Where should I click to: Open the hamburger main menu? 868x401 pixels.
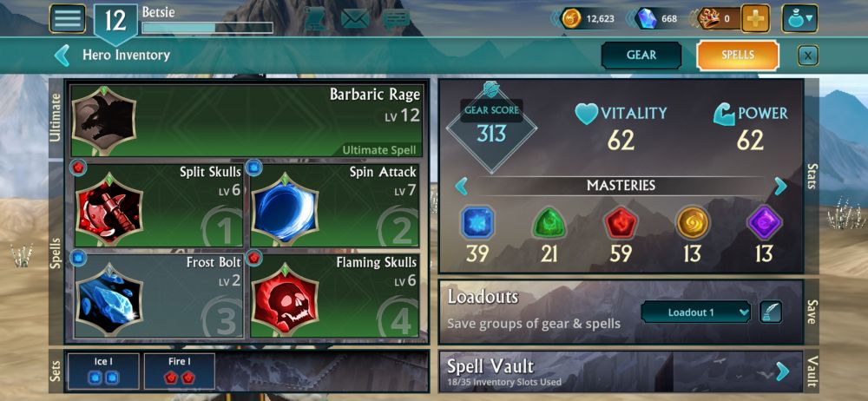[68, 18]
